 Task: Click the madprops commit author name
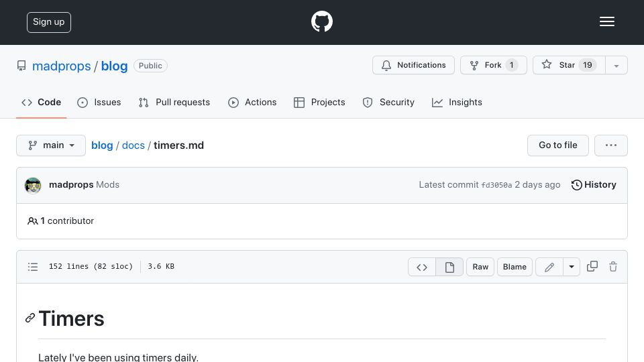click(71, 185)
